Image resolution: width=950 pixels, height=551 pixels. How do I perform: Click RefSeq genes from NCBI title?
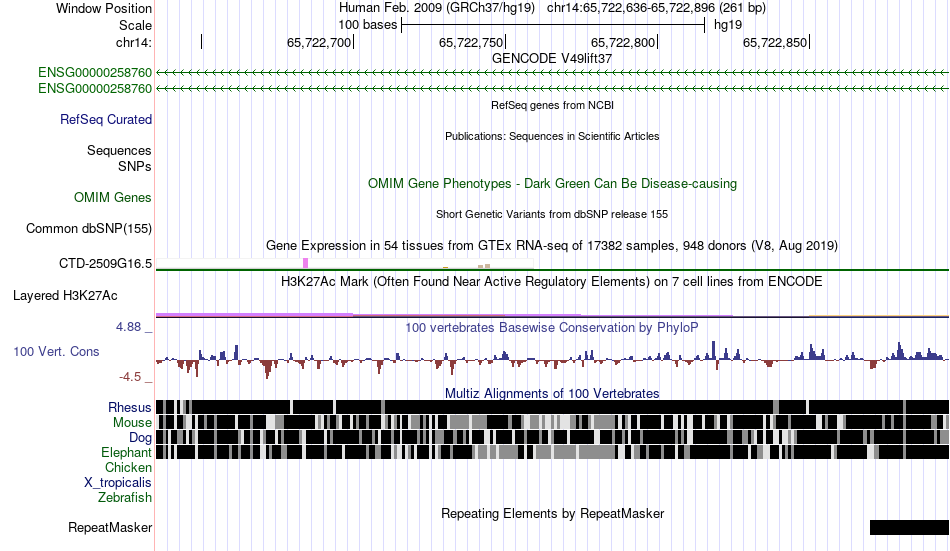click(552, 105)
